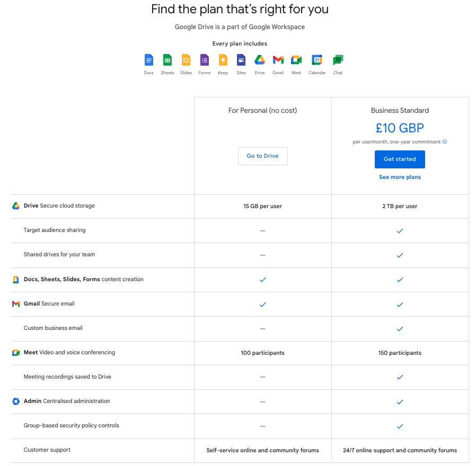Screen dimensions: 476x466
Task: Click the Gmail icon in the apps row
Action: [x=278, y=60]
